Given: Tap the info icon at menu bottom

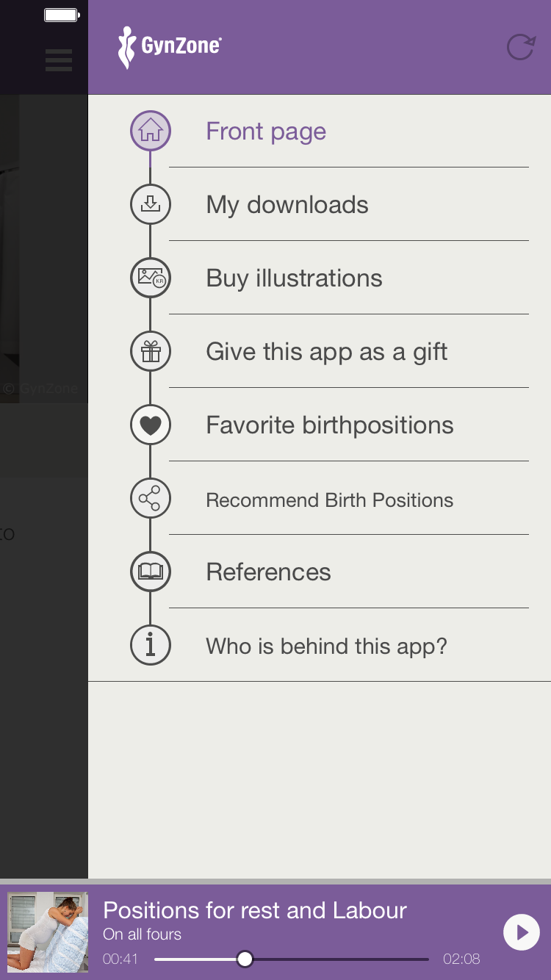Looking at the screenshot, I should tap(151, 645).
